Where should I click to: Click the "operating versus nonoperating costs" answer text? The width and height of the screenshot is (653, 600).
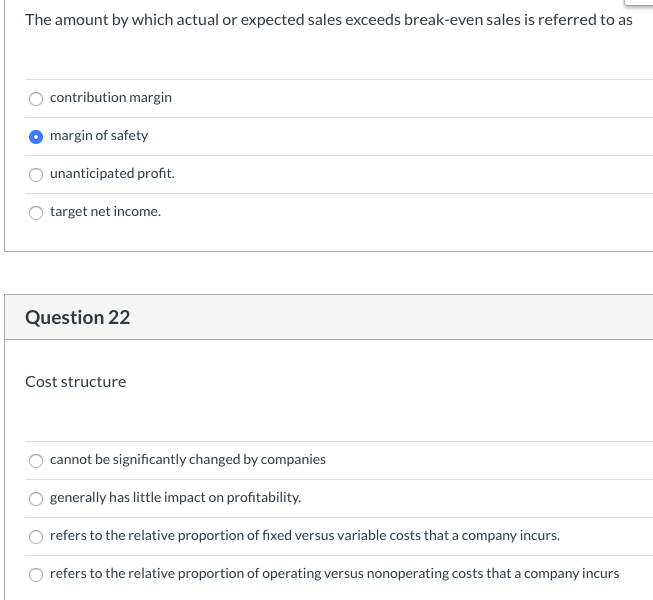(334, 573)
